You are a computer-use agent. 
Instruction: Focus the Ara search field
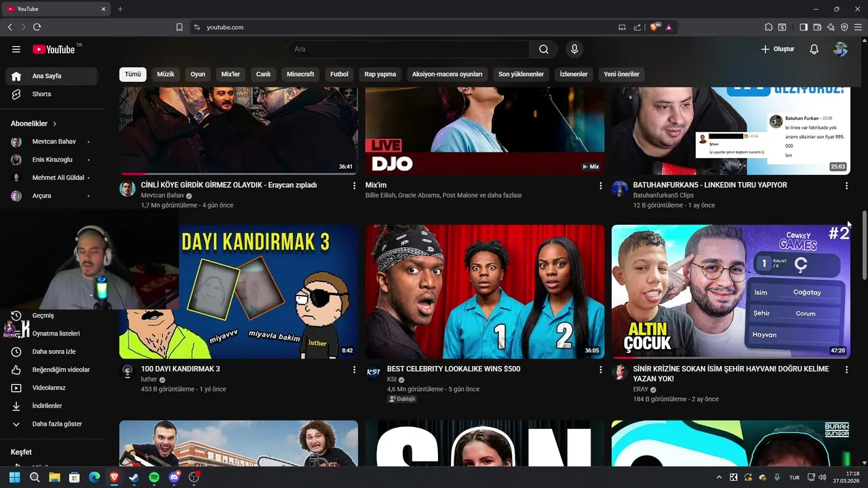(409, 49)
